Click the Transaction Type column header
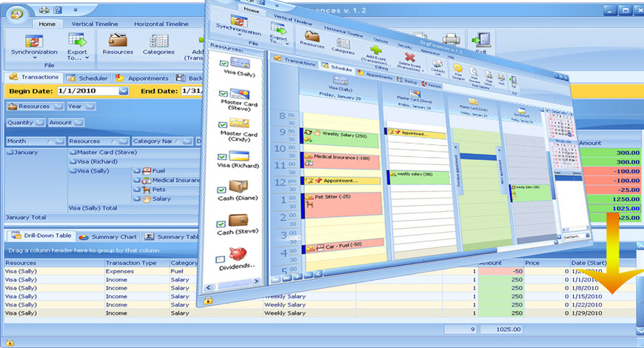The image size is (644, 348). [x=130, y=263]
